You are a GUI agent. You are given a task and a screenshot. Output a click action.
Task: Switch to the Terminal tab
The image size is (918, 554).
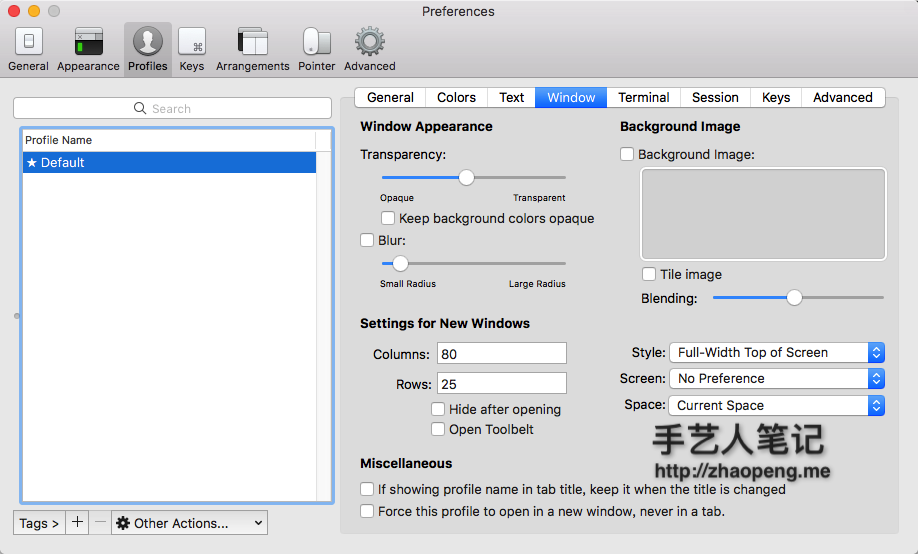tap(643, 97)
